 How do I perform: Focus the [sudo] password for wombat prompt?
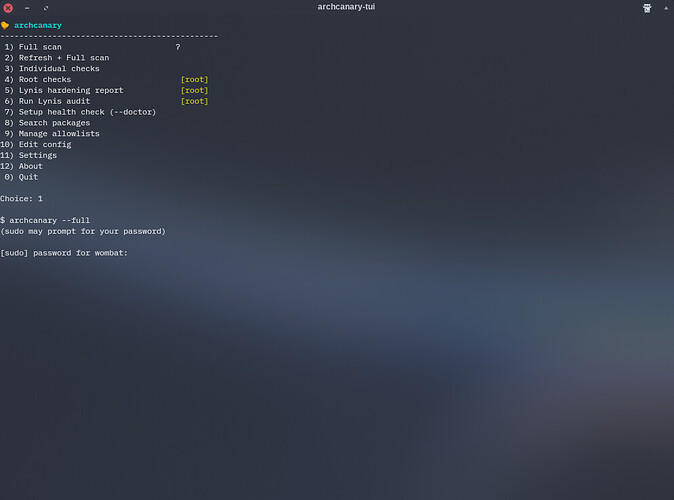64,253
